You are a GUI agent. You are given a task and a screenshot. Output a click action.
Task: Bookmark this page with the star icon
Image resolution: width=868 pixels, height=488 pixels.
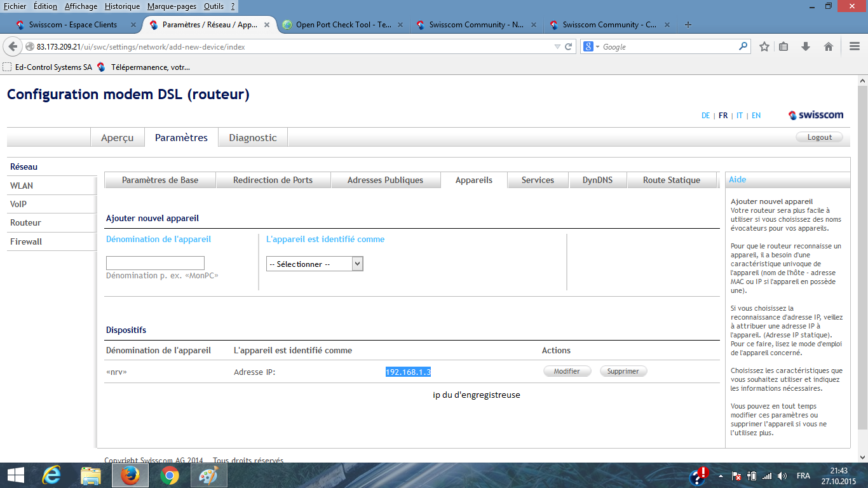click(764, 46)
